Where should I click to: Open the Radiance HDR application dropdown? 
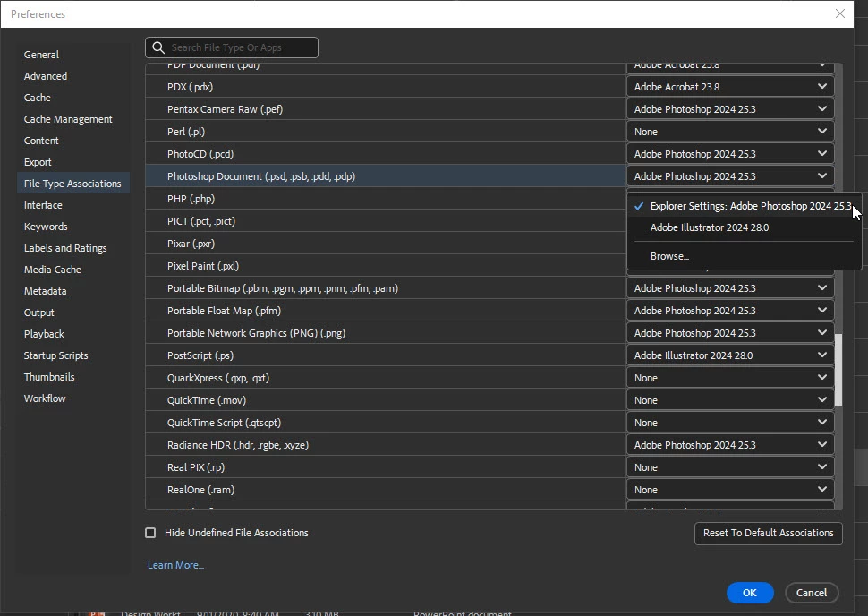730,445
